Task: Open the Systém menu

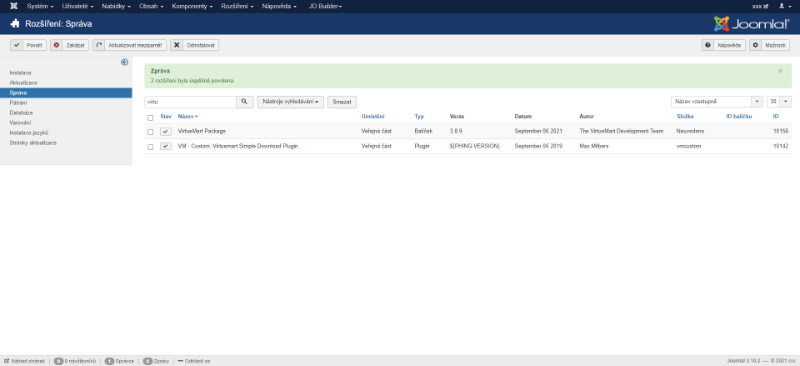Action: pyautogui.click(x=40, y=6)
